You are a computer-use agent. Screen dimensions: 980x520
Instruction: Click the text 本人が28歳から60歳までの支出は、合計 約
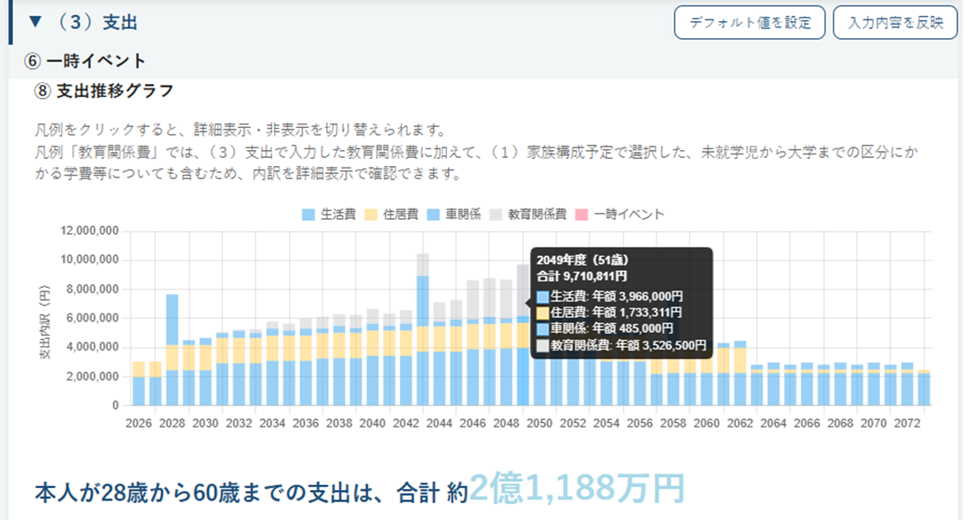[x=251, y=494]
